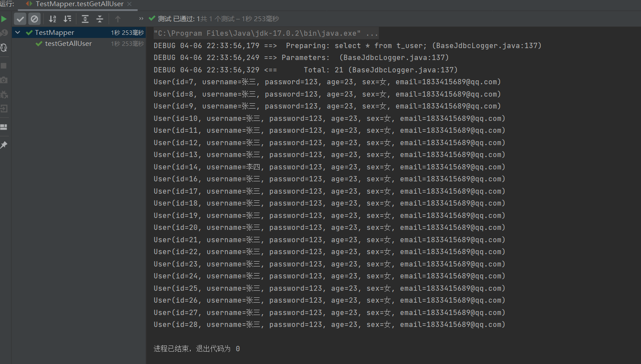Image resolution: width=641 pixels, height=364 pixels.
Task: Click the stop process square icon
Action: click(4, 66)
